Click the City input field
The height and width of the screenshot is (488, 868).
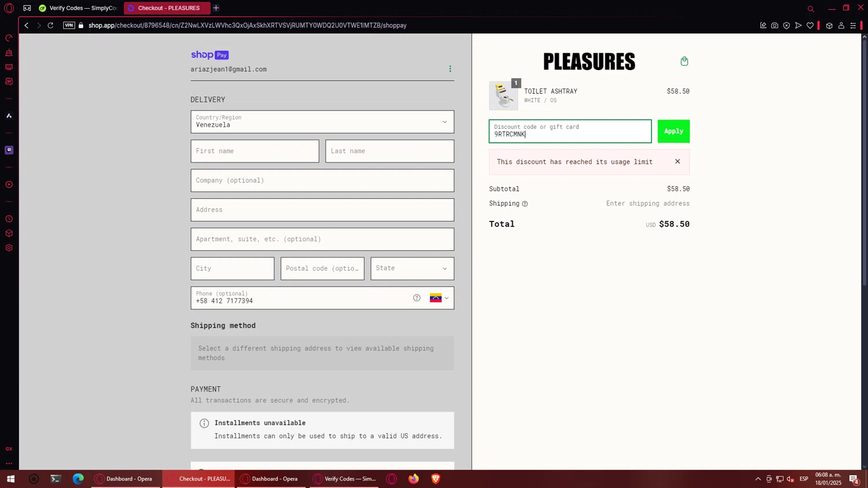[233, 268]
